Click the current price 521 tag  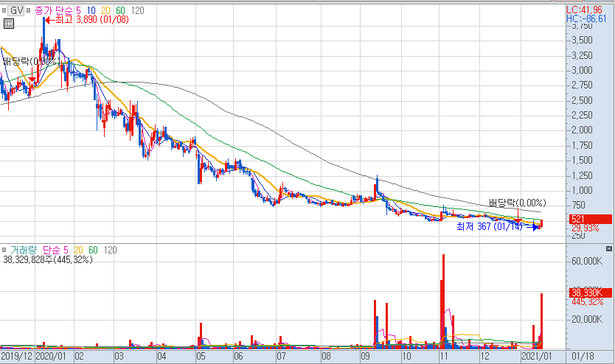pyautogui.click(x=590, y=219)
